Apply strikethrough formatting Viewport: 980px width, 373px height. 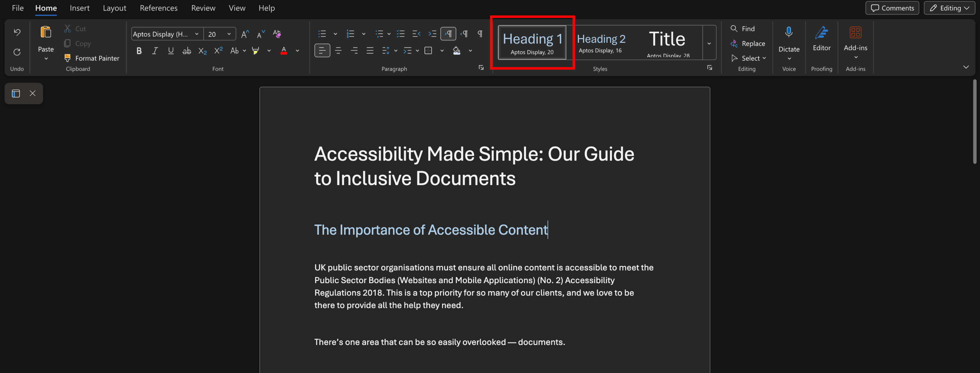point(186,51)
